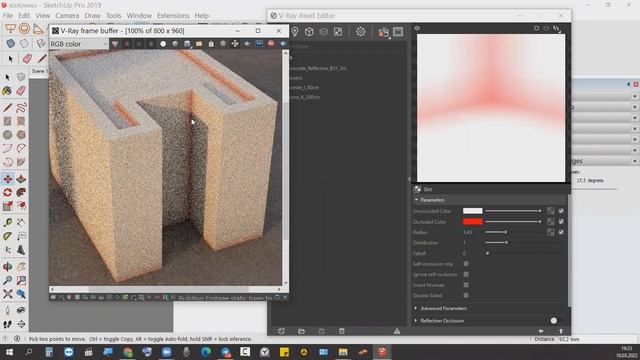
Task: Open the Textures checker icon in Asset Editor
Action: (338, 31)
